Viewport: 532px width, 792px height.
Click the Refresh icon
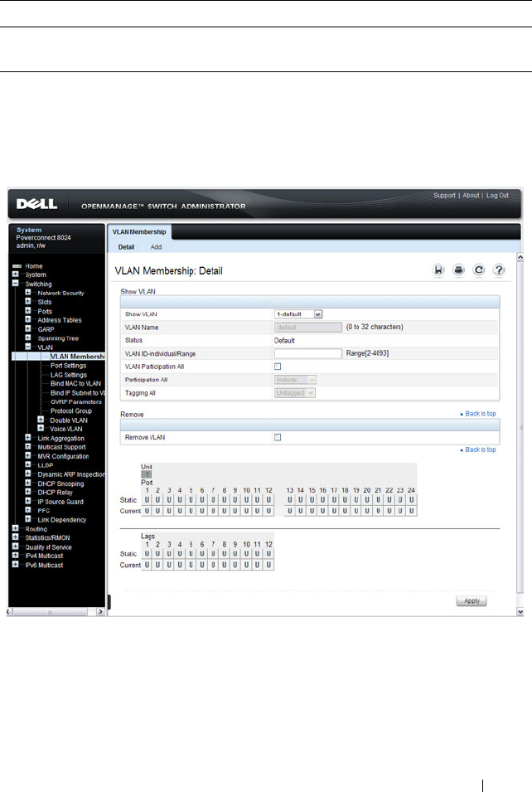point(478,270)
